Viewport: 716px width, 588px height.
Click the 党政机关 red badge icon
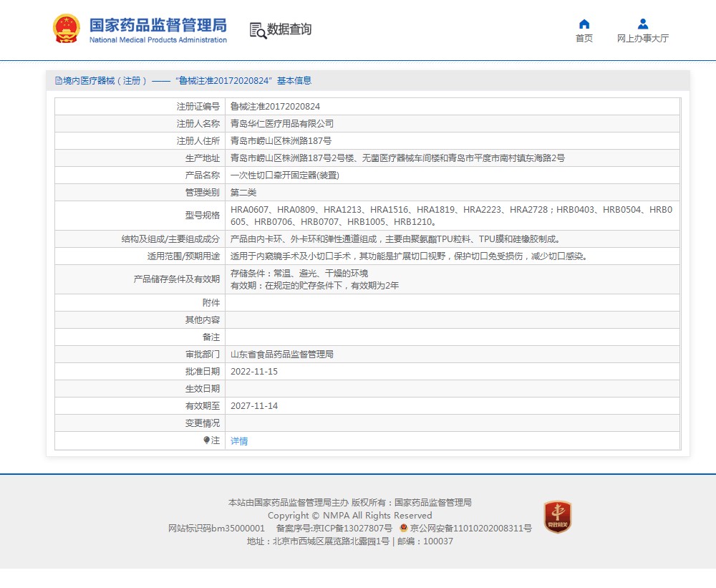(x=558, y=516)
